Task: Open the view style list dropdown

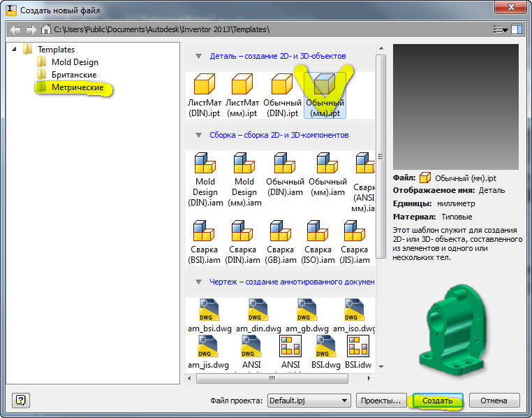Action: pyautogui.click(x=501, y=29)
